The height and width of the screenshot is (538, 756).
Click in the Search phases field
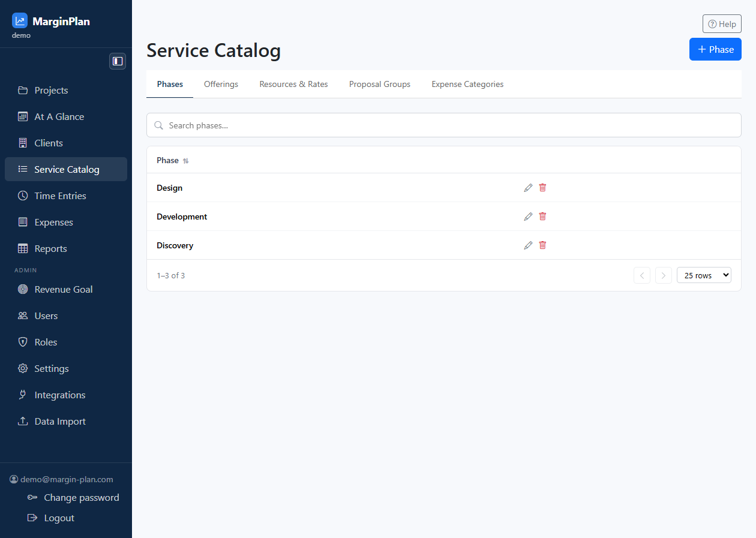[x=444, y=125]
